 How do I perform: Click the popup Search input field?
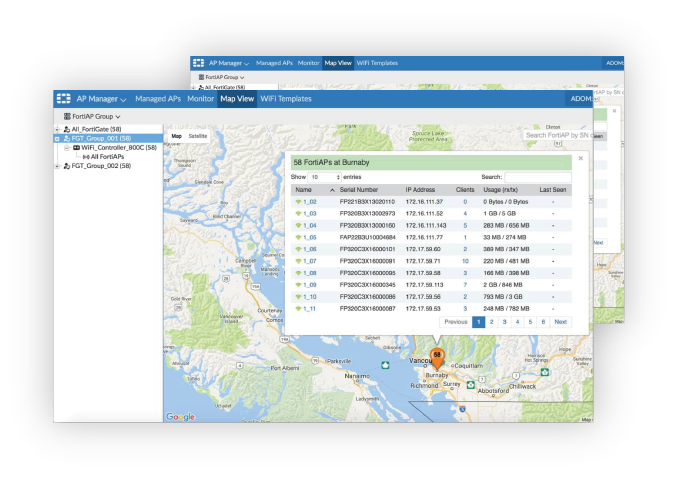click(x=538, y=177)
